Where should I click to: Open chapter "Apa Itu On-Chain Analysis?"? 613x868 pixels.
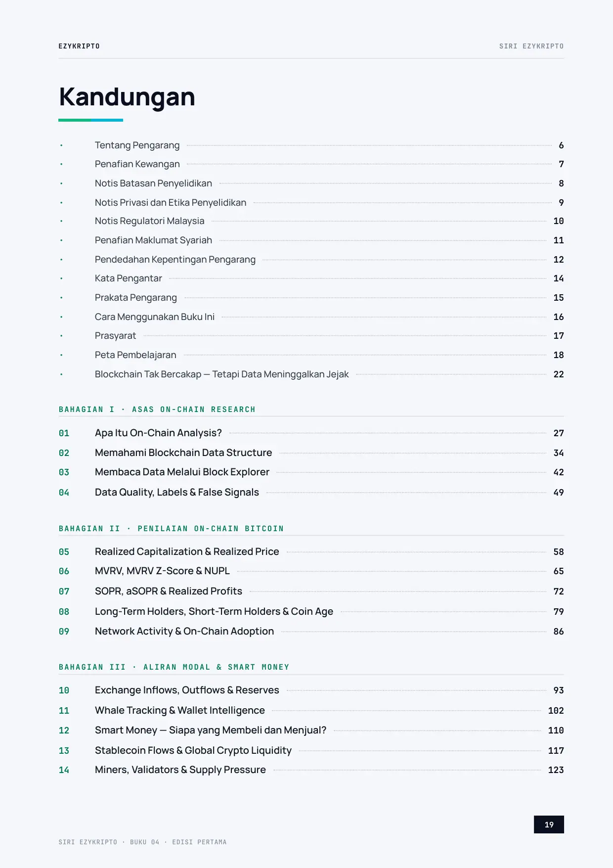pyautogui.click(x=158, y=433)
